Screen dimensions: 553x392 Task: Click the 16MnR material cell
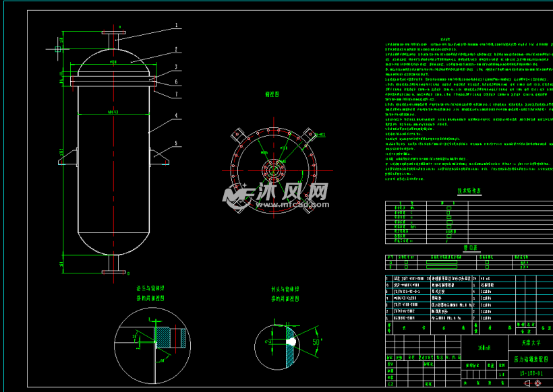484,348
